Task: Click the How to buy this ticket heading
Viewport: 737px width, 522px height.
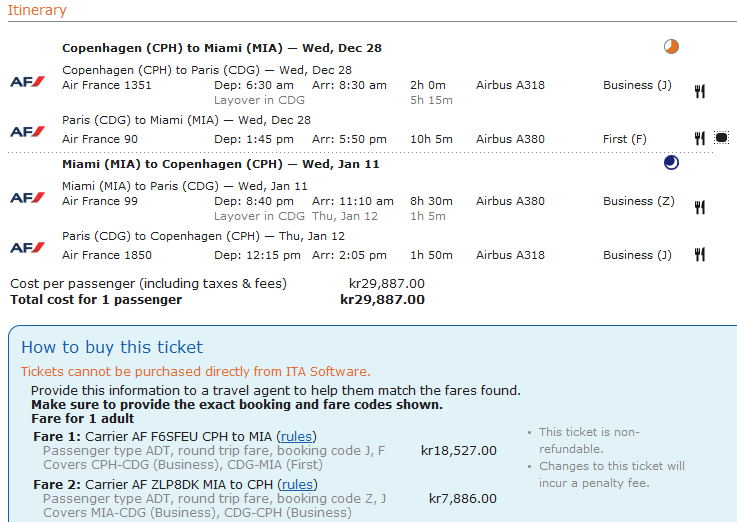Action: (x=112, y=348)
